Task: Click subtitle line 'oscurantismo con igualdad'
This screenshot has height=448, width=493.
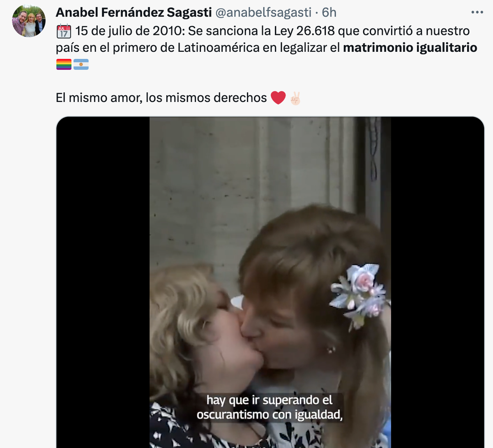Action: [x=270, y=414]
